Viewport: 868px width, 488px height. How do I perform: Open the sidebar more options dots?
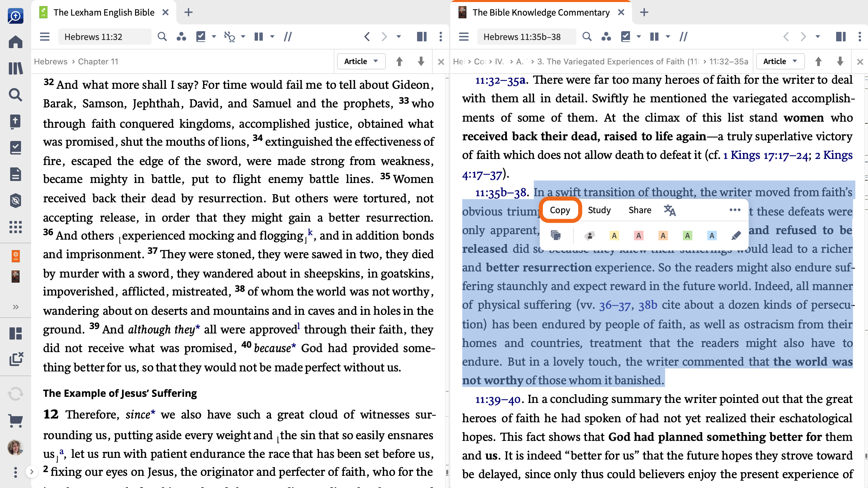pos(16,472)
